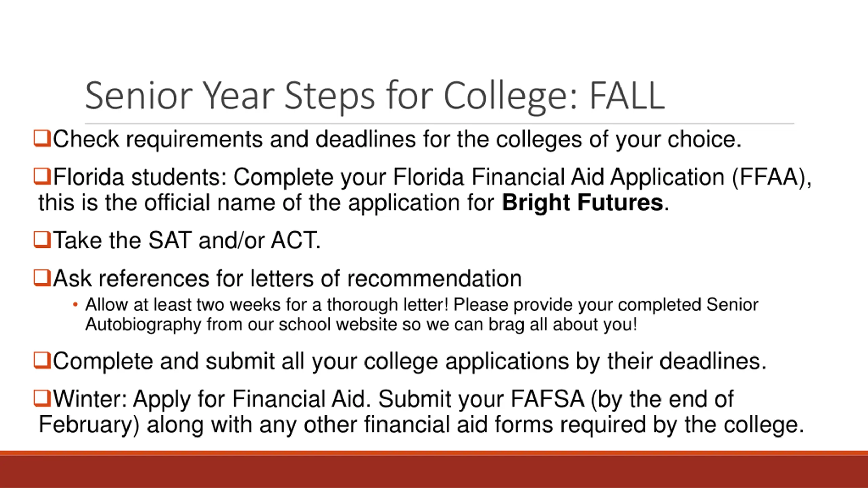Check the 'Winter: Apply for Financial Aid' box
868x488 pixels.
42,399
